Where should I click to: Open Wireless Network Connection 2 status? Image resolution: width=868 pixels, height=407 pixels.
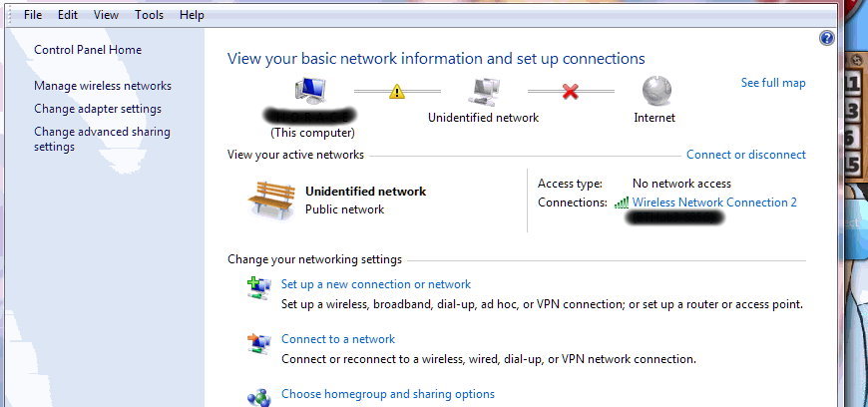pos(714,203)
